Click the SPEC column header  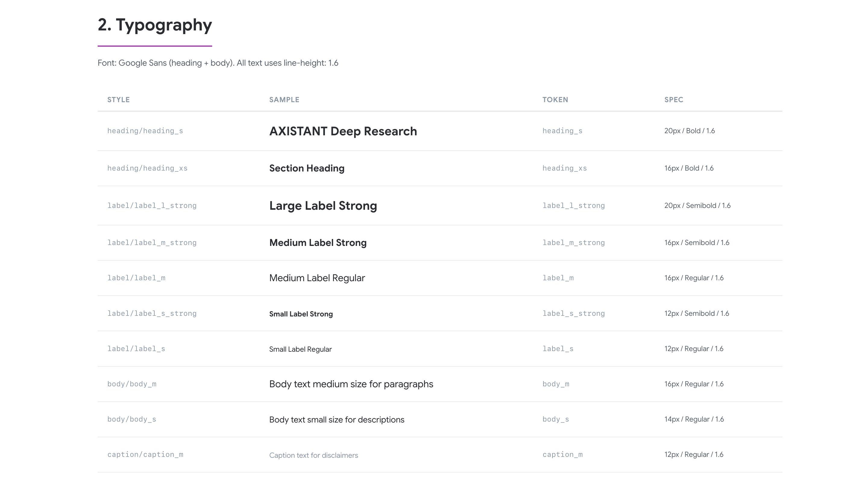click(x=674, y=100)
